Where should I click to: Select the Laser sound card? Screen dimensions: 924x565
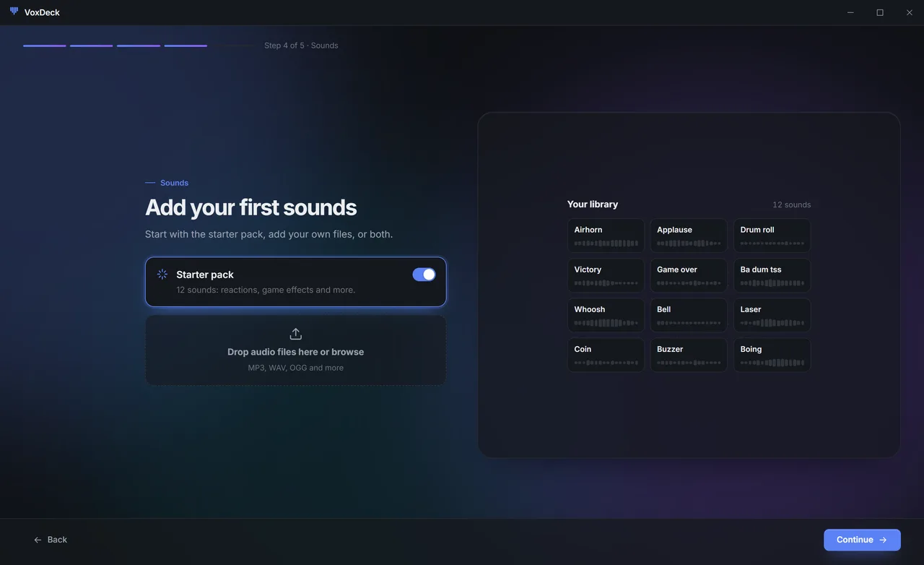point(772,315)
